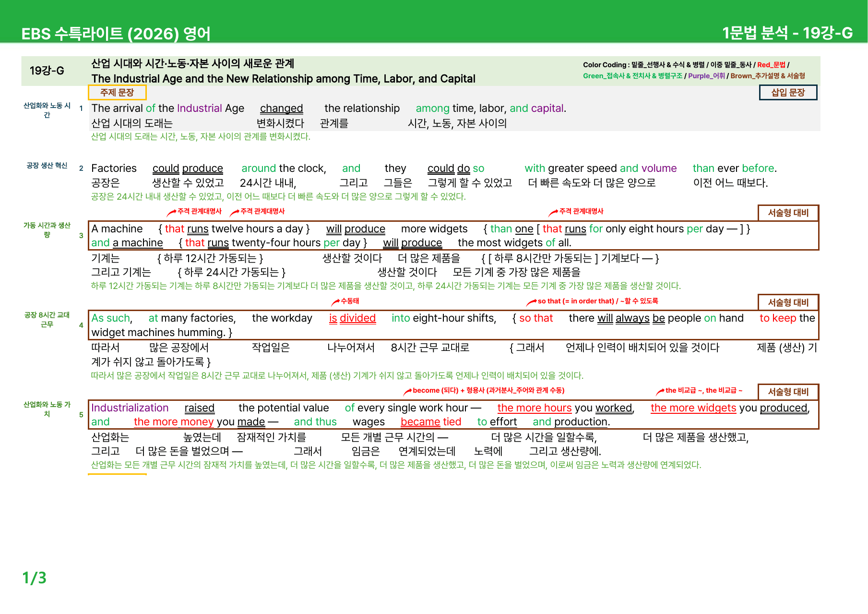Click the header label '1문법 분석 - 19강-G'

coord(787,33)
